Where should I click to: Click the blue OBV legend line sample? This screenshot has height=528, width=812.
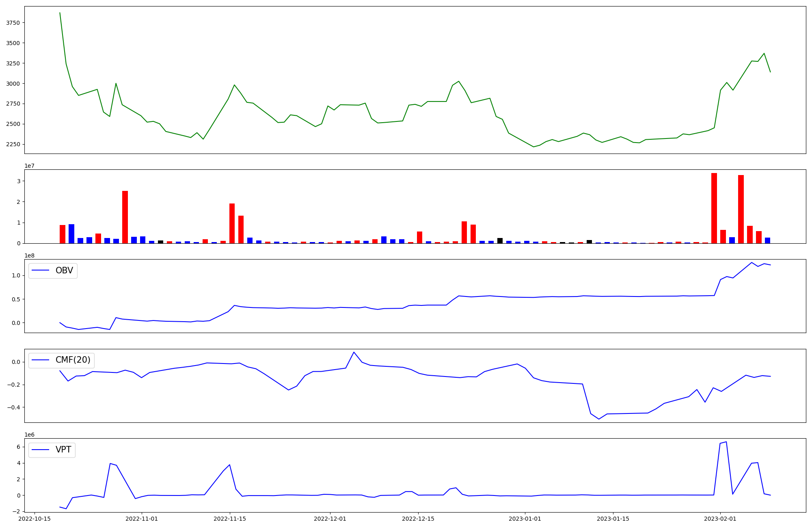click(x=40, y=270)
